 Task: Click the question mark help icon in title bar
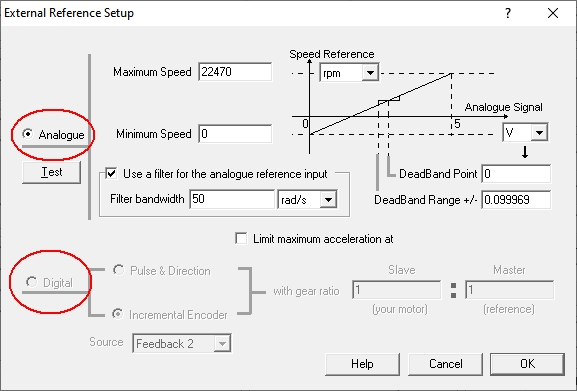(x=508, y=13)
